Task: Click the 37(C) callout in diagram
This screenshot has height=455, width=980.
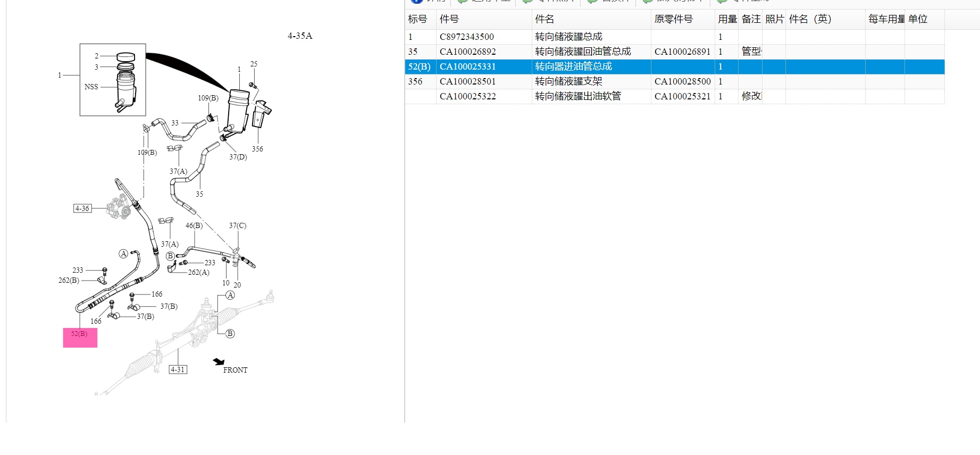Action: [238, 225]
